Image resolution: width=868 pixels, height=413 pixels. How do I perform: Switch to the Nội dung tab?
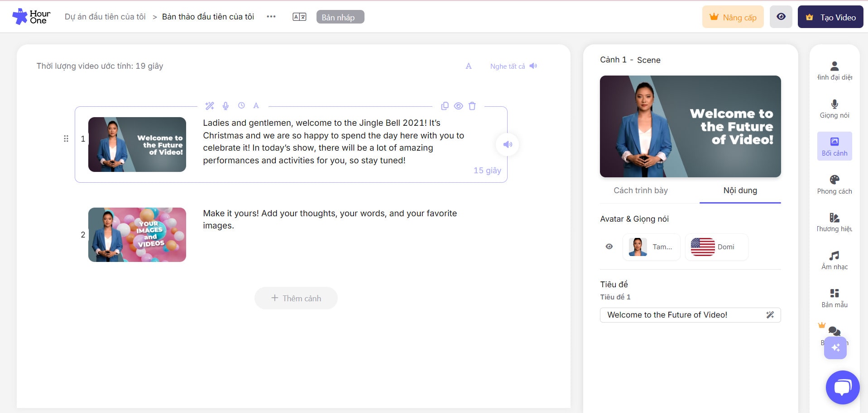(x=740, y=190)
